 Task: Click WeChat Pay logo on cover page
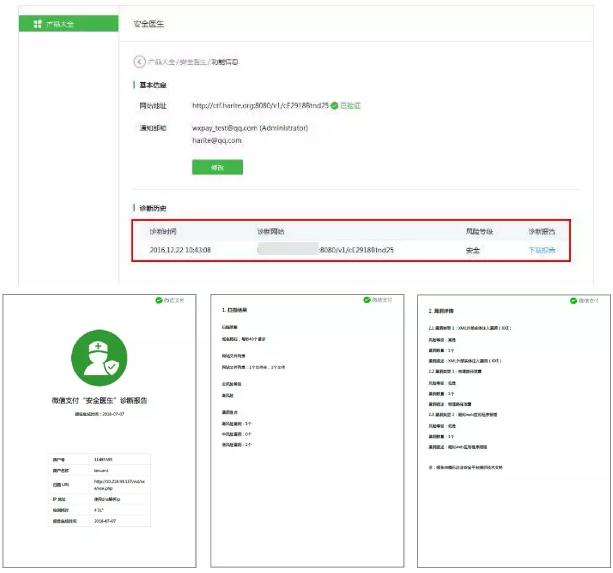click(172, 300)
